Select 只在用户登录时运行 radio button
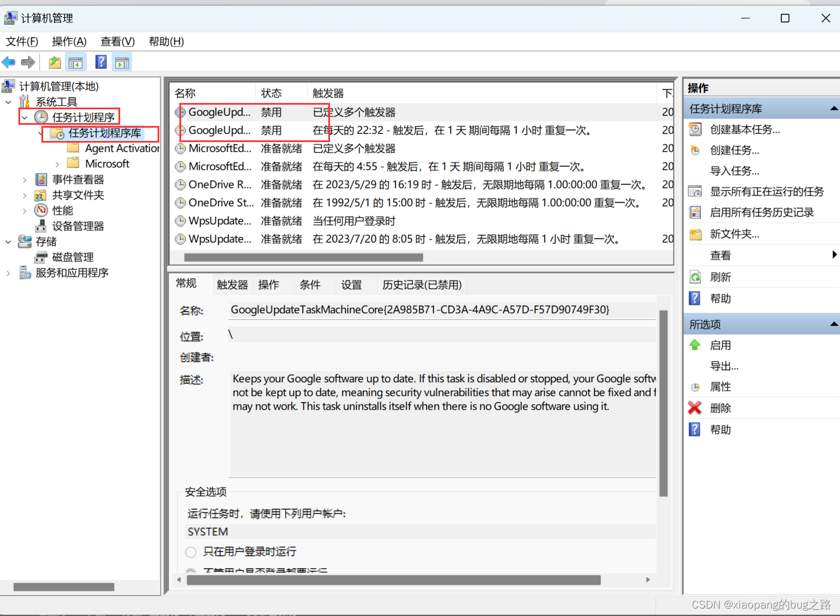840x616 pixels. (191, 552)
